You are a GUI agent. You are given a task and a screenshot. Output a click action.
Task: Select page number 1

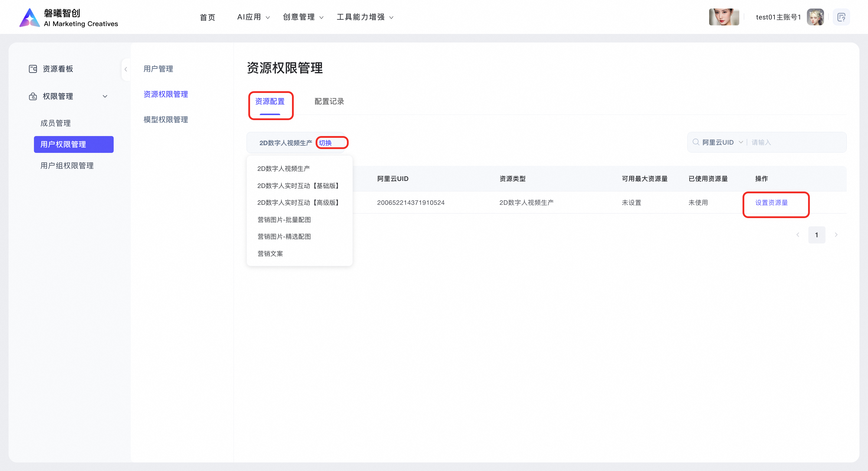(x=816, y=235)
